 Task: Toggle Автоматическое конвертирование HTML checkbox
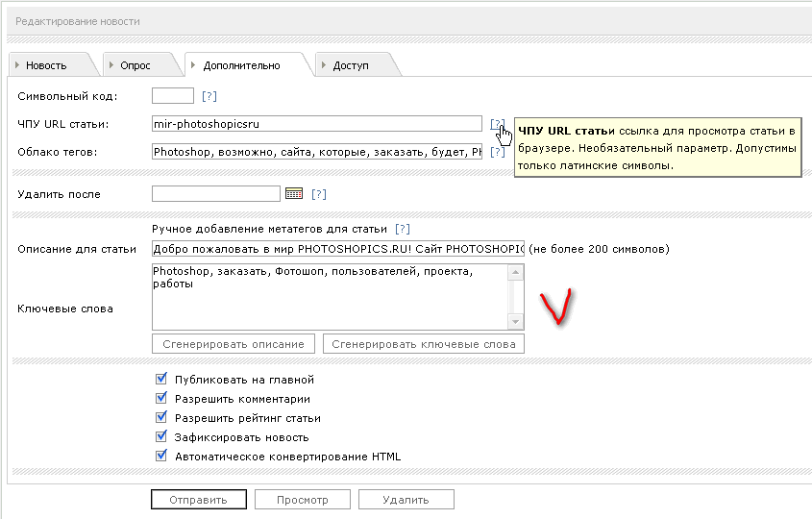click(x=161, y=457)
